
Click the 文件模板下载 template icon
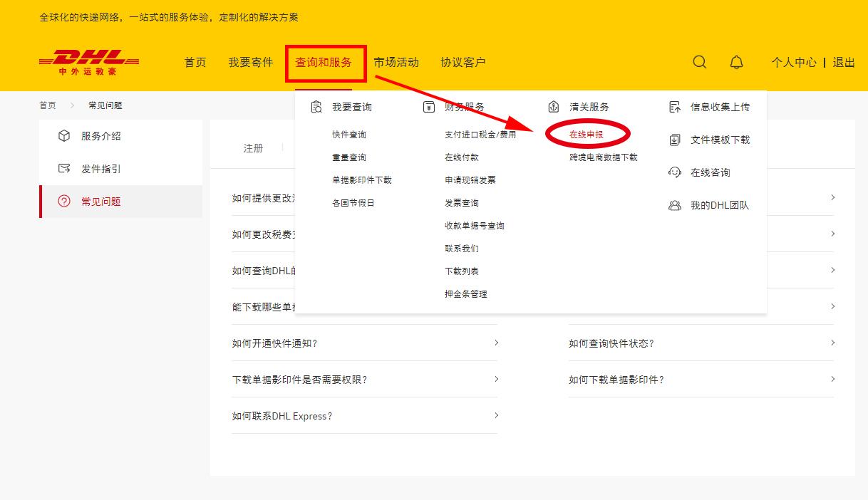coord(676,140)
